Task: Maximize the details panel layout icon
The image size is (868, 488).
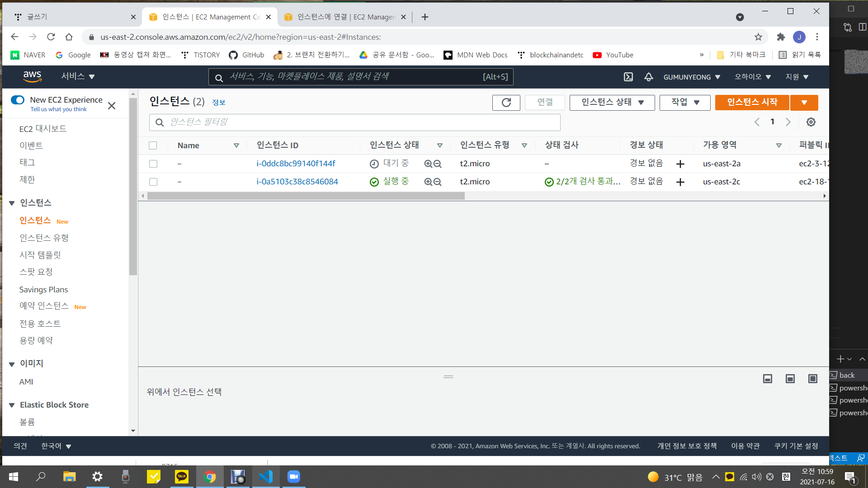Action: [812, 379]
